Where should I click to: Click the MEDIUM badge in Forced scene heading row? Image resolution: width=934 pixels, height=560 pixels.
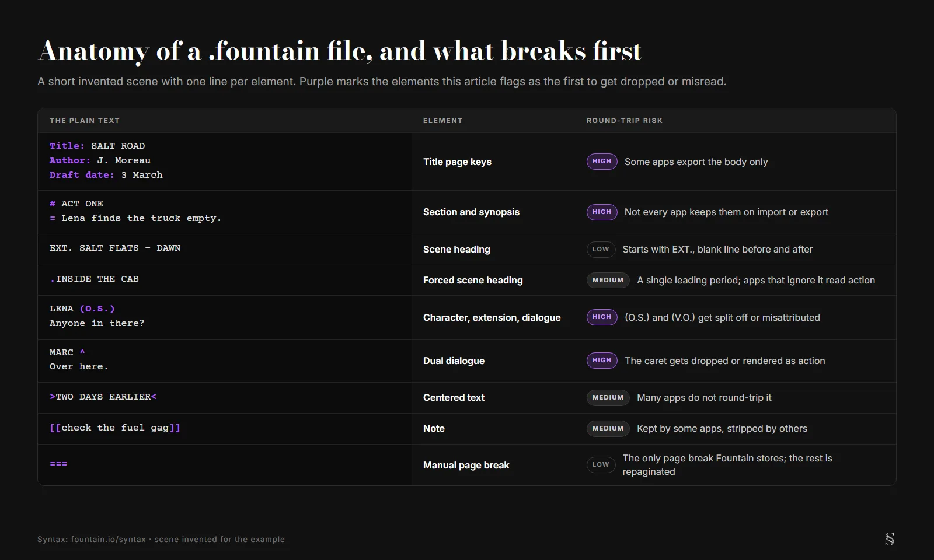point(608,280)
